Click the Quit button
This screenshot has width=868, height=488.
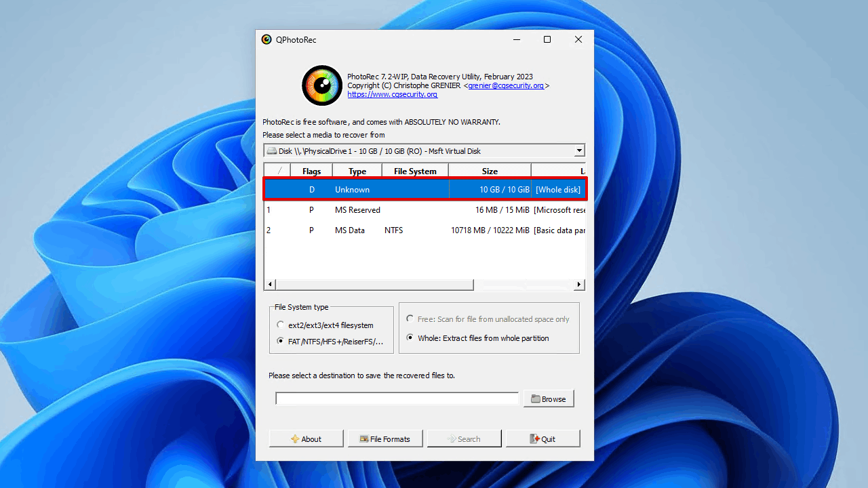[x=542, y=439]
